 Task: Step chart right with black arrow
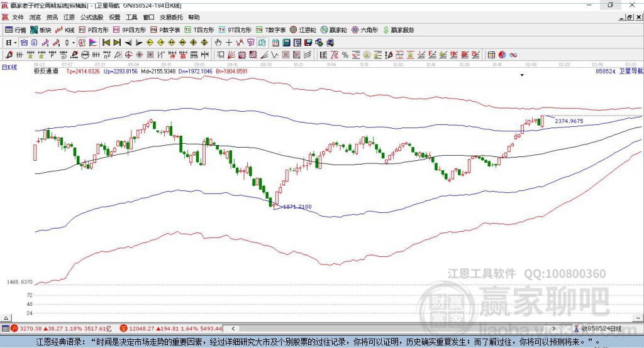(x=139, y=43)
